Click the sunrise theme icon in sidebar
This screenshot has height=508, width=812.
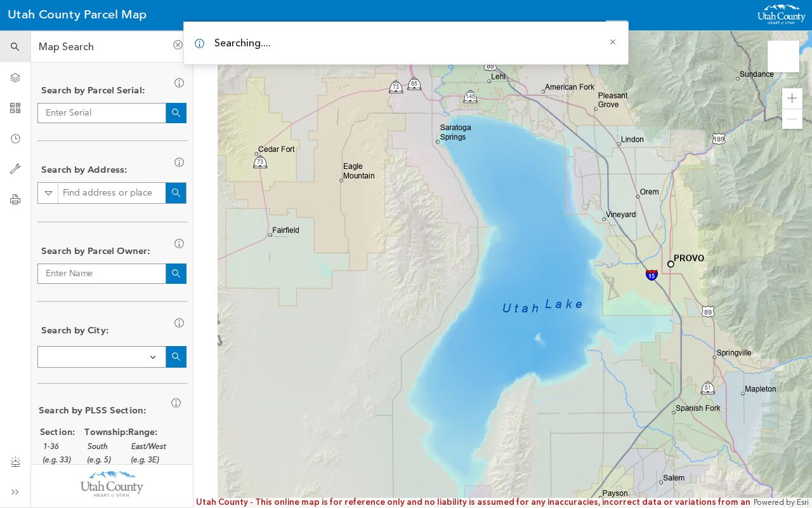[x=15, y=462]
